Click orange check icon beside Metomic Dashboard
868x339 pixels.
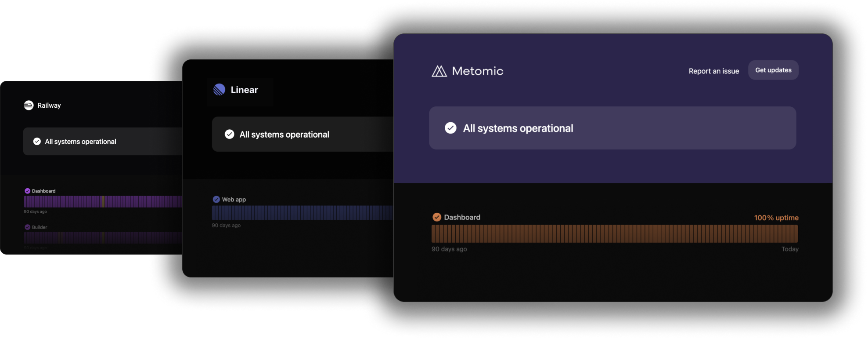(437, 217)
